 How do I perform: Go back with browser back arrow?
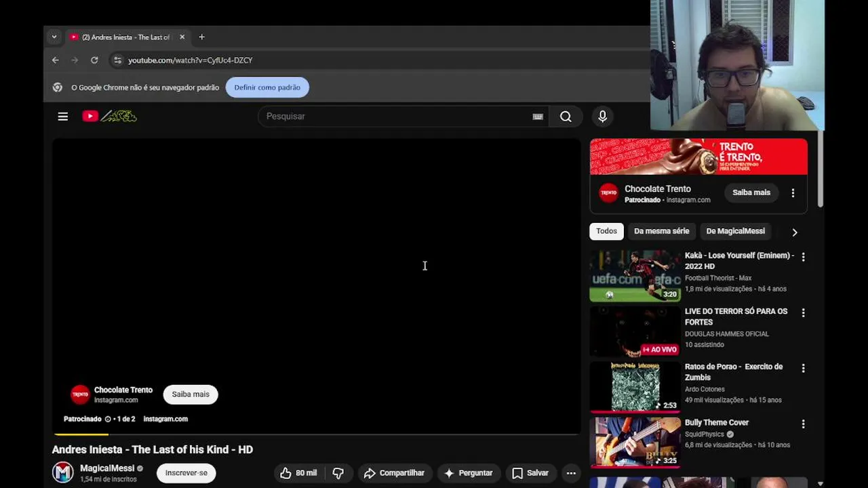(56, 60)
